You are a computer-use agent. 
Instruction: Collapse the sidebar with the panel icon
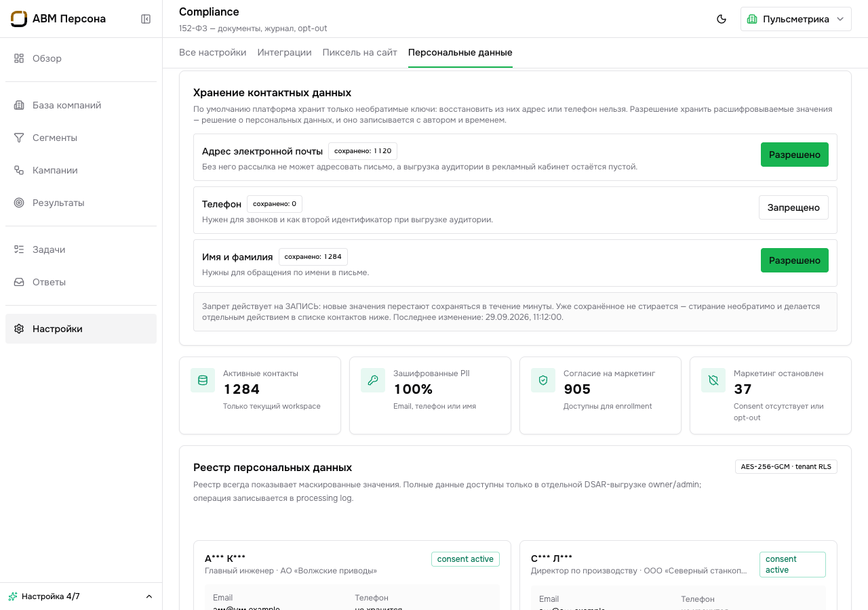coord(146,19)
